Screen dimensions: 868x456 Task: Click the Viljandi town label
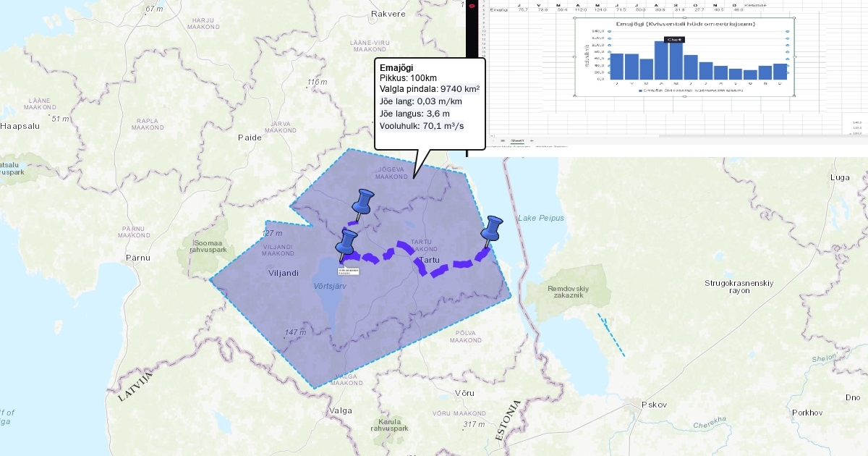283,273
